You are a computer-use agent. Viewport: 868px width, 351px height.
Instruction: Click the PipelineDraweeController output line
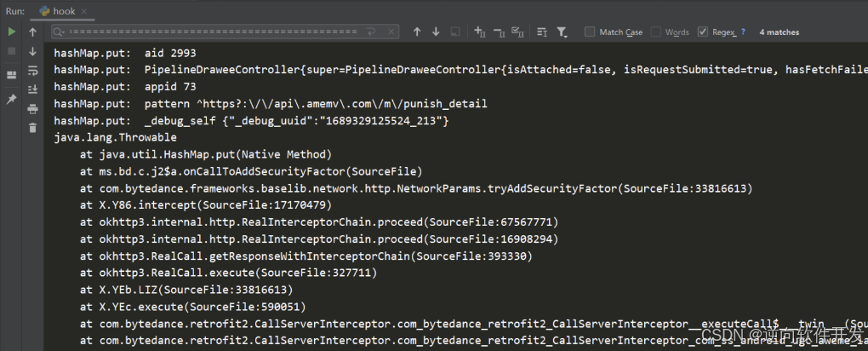click(460, 70)
